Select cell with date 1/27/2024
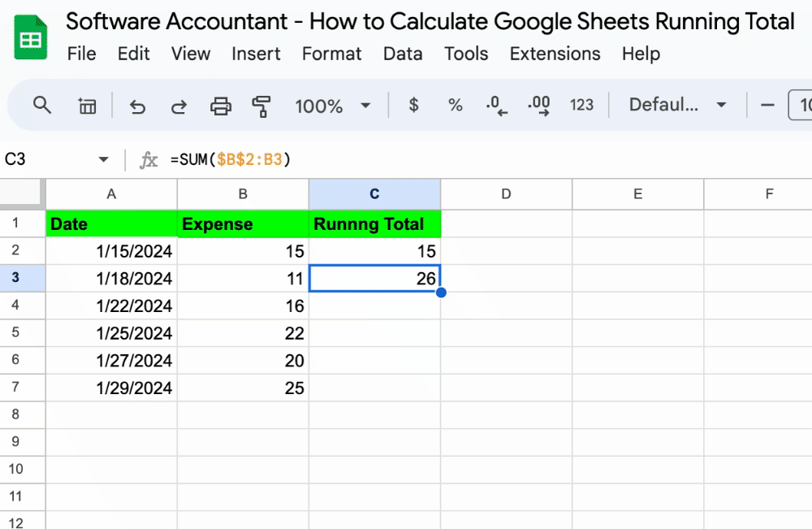 [111, 361]
